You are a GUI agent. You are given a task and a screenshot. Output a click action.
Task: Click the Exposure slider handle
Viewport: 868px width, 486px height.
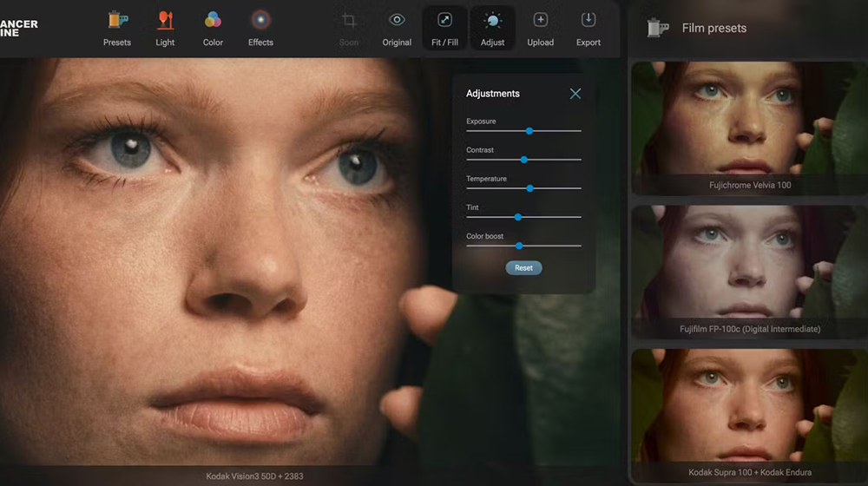pos(529,131)
